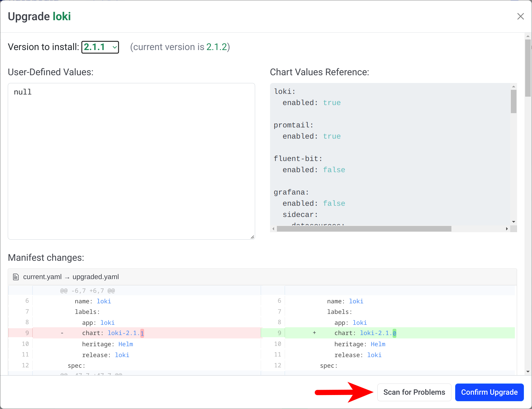
Task: Select the removed chart: loki-2.1.1 diff line
Action: click(x=146, y=333)
